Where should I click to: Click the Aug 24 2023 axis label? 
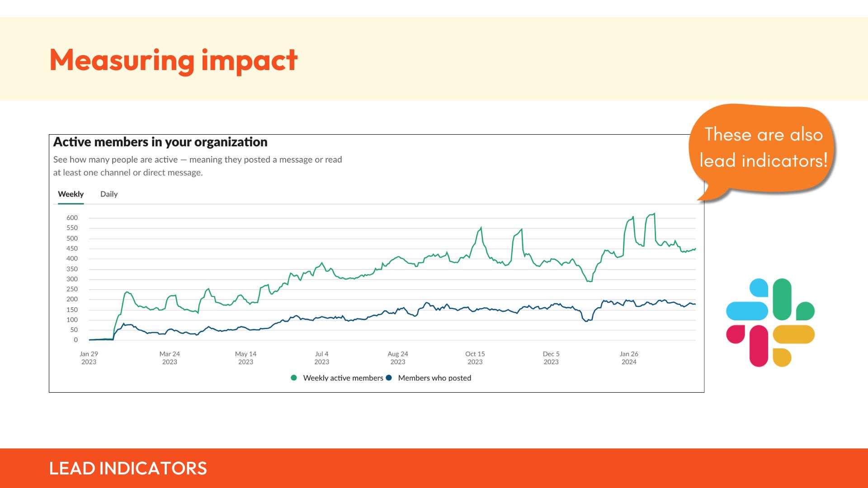pyautogui.click(x=398, y=358)
